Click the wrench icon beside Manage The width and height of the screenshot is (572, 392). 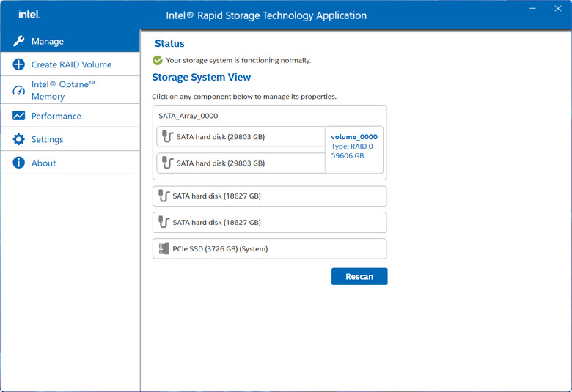[x=18, y=41]
